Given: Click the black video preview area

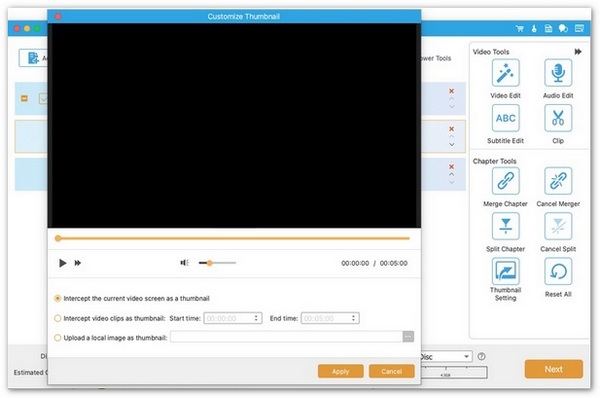Looking at the screenshot, I should point(234,126).
